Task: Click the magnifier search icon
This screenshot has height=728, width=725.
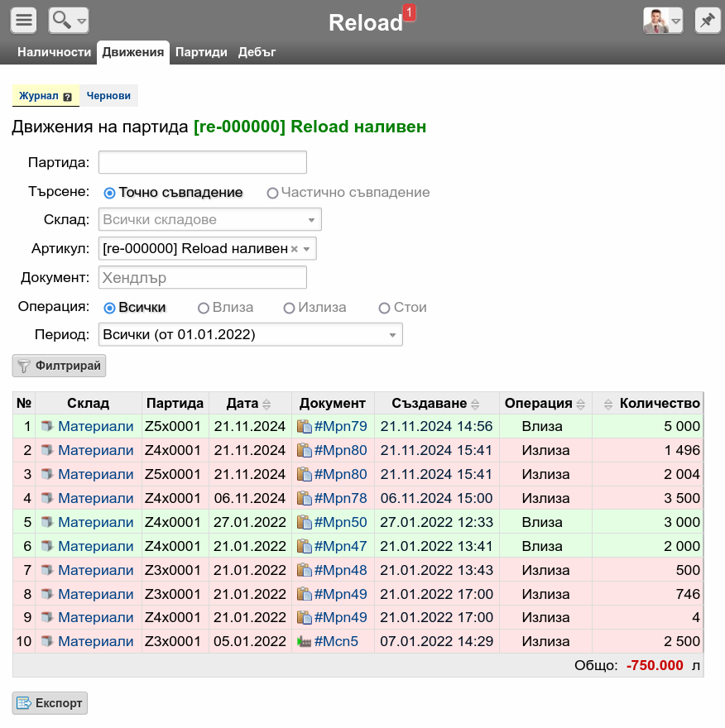Action: 62,21
